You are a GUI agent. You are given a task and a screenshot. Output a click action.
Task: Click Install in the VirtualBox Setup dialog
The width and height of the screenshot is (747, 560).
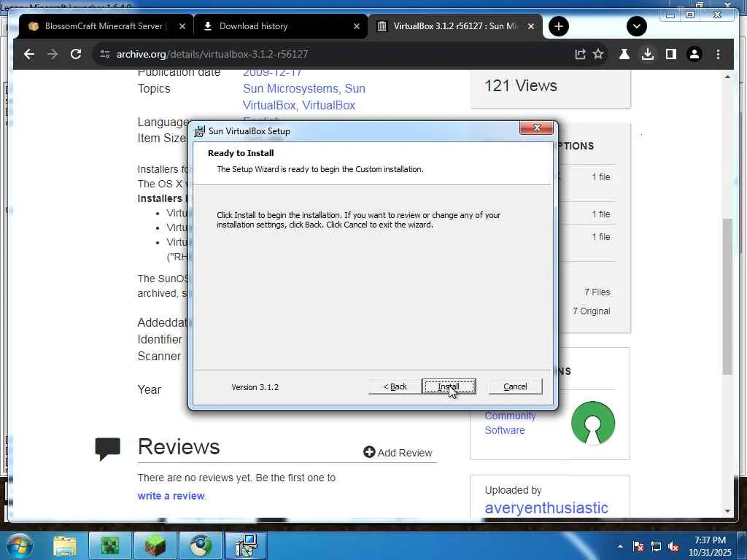(449, 386)
